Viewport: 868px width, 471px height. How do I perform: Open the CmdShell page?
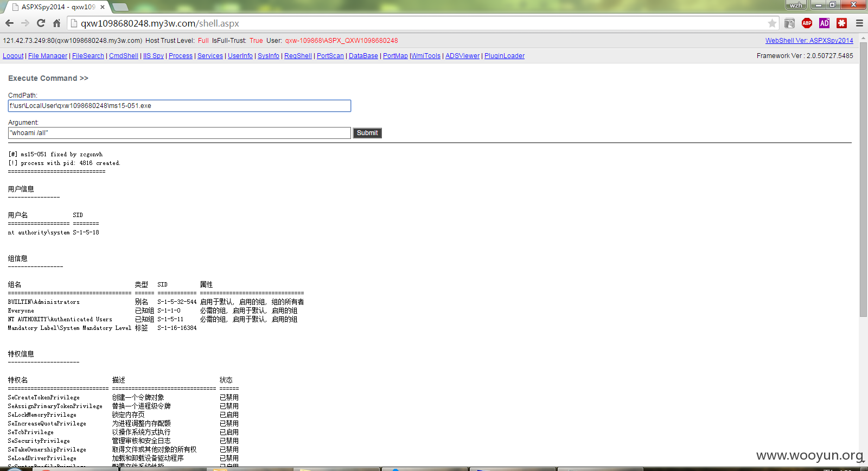point(124,56)
